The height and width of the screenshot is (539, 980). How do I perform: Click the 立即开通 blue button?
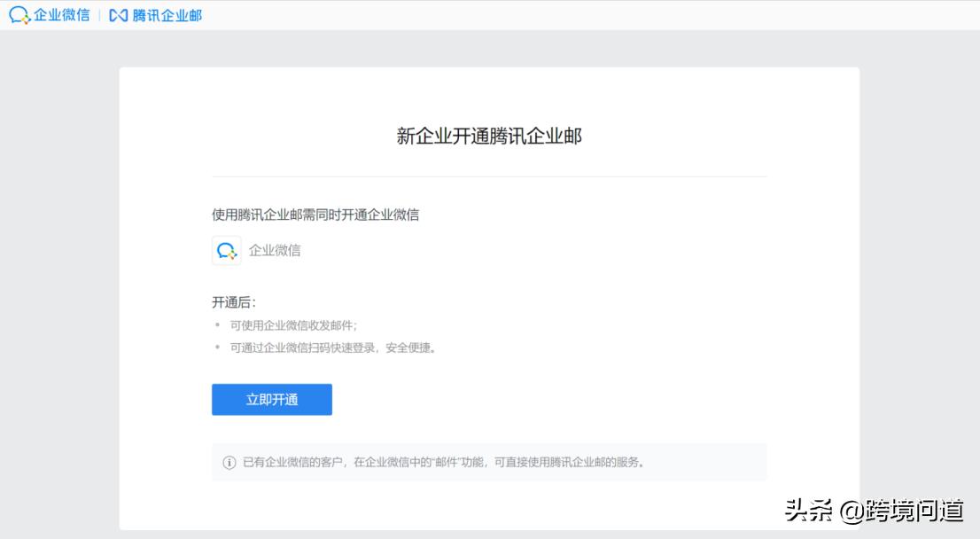coord(271,399)
